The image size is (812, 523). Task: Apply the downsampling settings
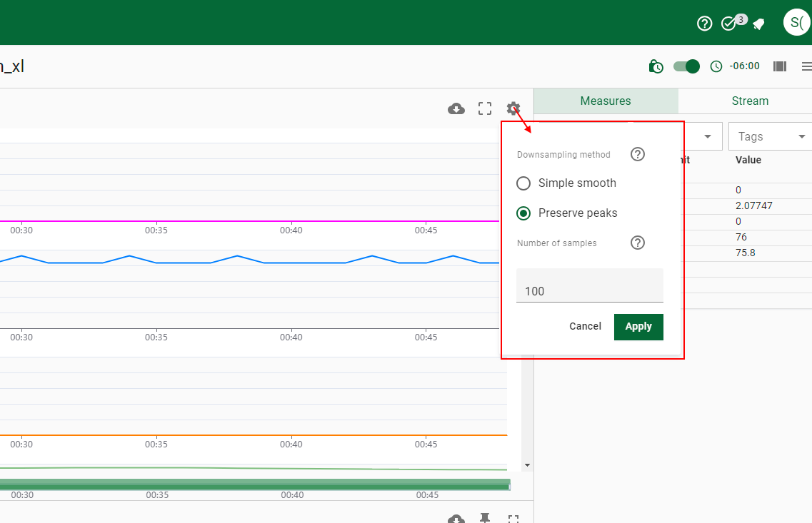(x=638, y=327)
